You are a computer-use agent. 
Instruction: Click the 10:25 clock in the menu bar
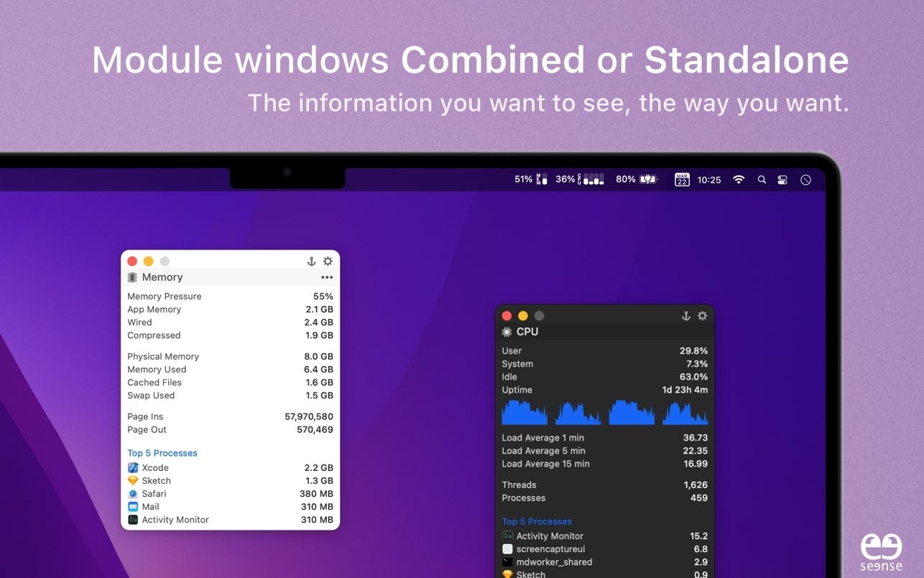[x=709, y=180]
